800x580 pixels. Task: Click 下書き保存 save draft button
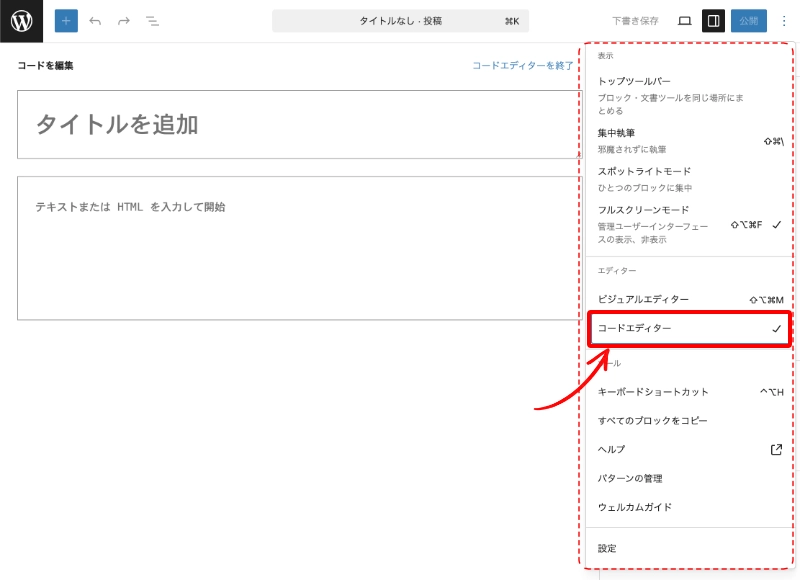635,21
